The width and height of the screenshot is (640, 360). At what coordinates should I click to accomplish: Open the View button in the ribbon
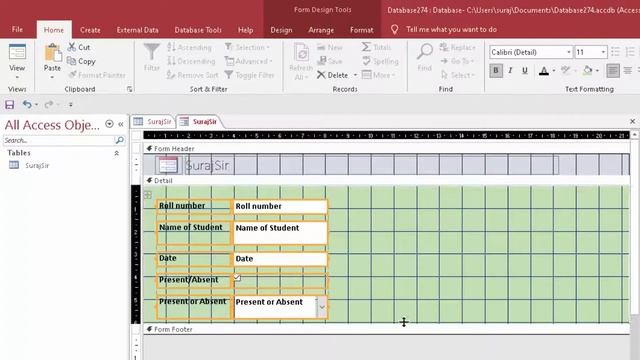tap(17, 61)
